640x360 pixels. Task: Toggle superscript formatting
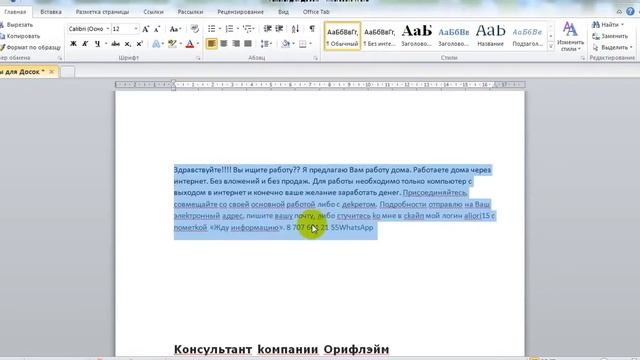pyautogui.click(x=140, y=44)
